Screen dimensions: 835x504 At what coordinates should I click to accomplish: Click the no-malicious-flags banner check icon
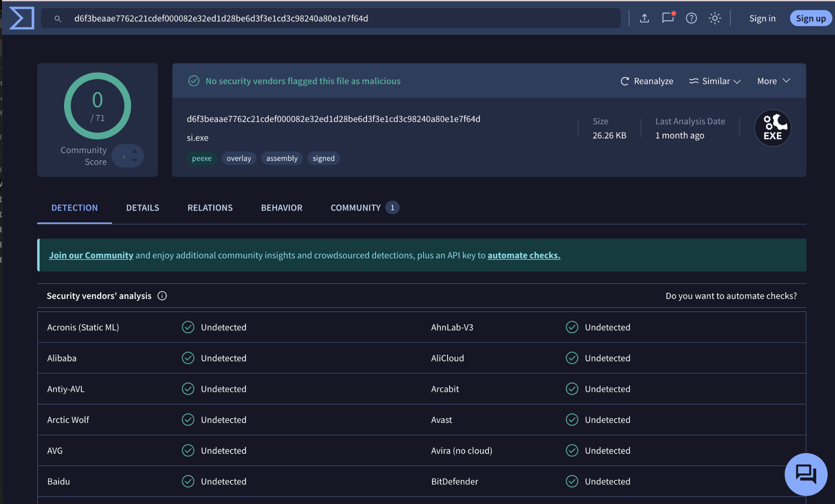pyautogui.click(x=194, y=81)
